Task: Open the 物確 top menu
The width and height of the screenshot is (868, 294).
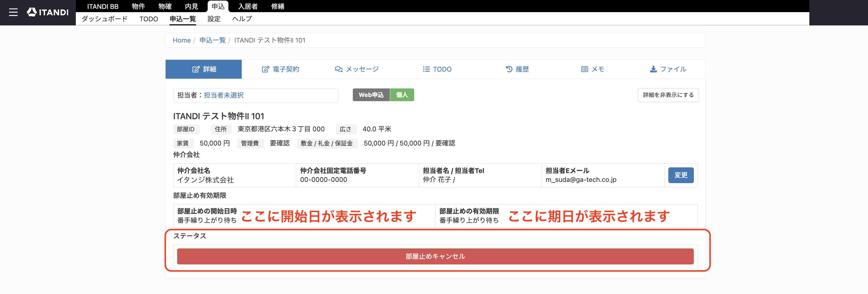Action: coord(165,7)
